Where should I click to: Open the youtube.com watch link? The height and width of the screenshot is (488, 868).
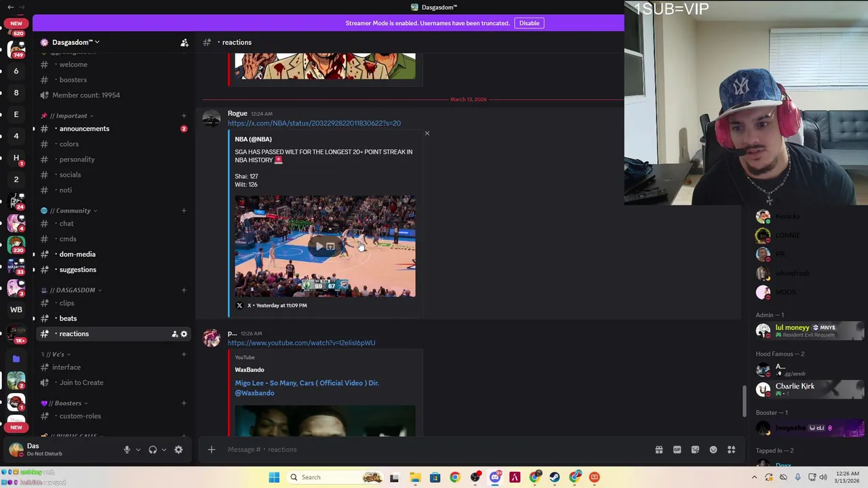[301, 343]
